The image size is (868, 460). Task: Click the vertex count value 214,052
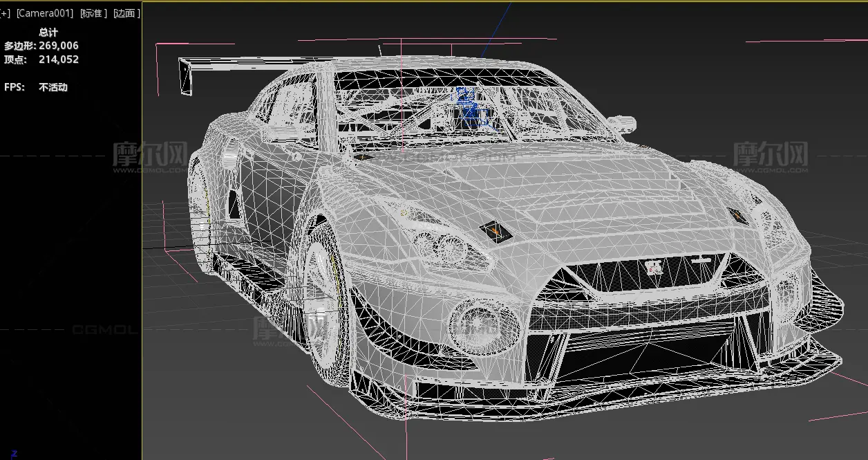click(59, 59)
